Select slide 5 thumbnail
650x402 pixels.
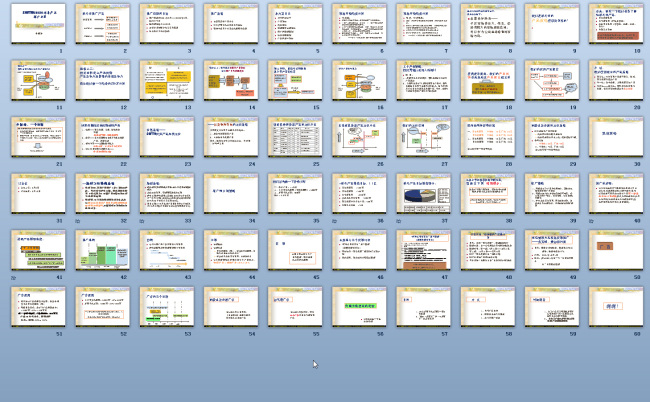(295, 23)
